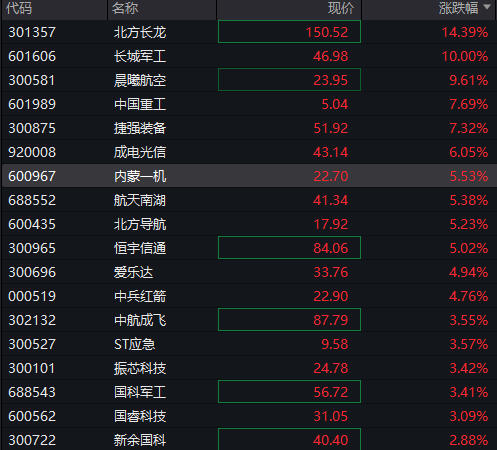Viewport: 497px width, 450px height.
Task: Open the 中航成飞 stock
Action: tap(140, 320)
